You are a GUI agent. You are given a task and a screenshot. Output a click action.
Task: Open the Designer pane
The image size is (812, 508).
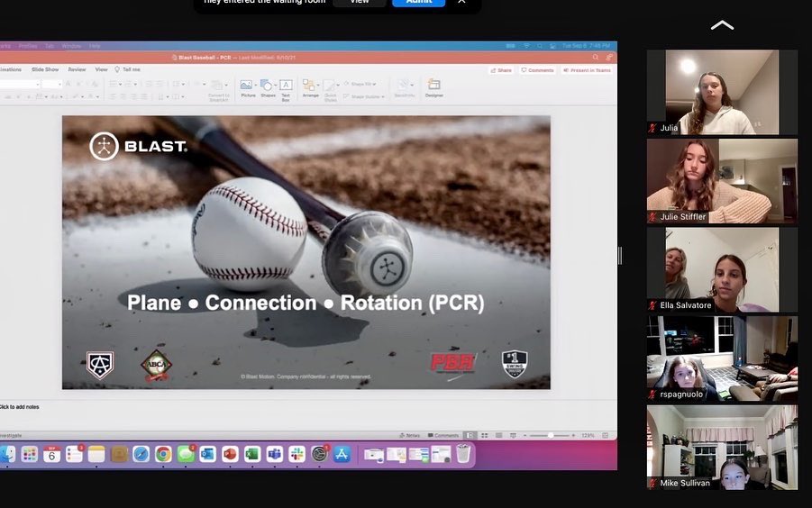click(434, 87)
